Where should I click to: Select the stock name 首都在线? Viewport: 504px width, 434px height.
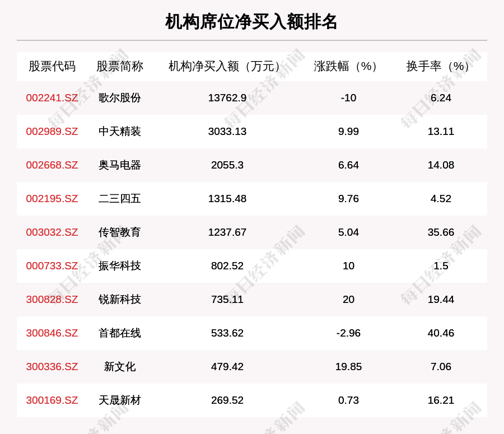(119, 333)
